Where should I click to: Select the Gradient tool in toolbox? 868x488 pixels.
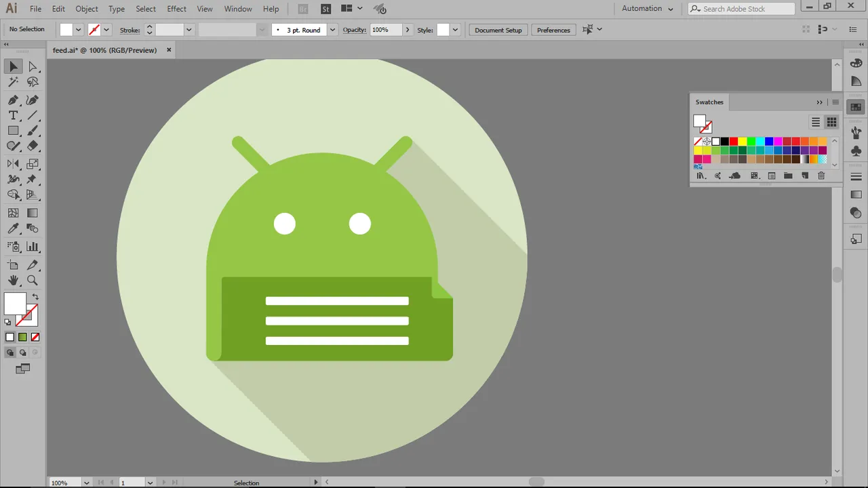[x=33, y=213]
